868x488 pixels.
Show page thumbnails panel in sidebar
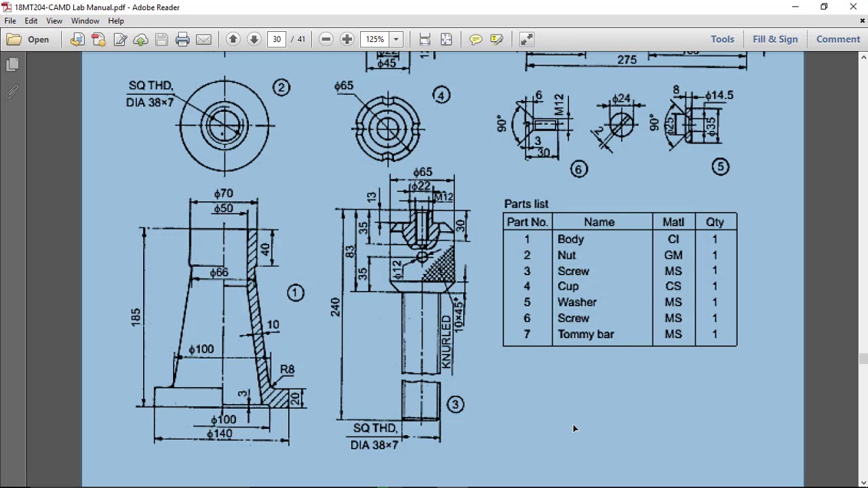point(12,64)
